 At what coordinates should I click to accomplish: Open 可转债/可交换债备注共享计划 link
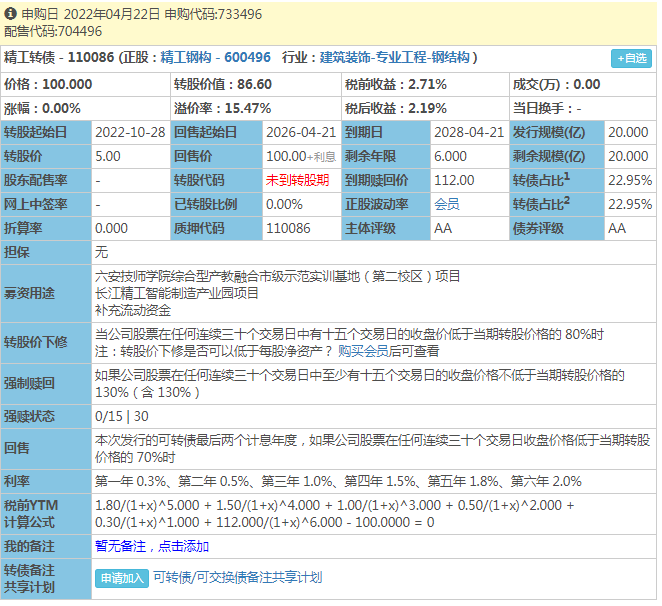[237, 577]
